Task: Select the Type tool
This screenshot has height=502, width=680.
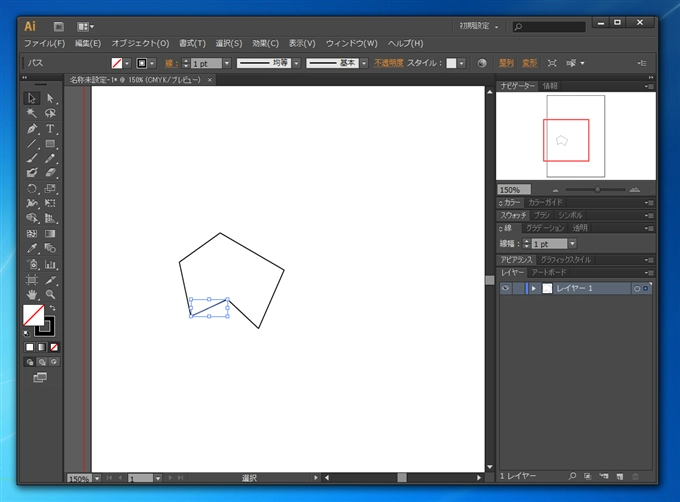Action: pos(50,129)
